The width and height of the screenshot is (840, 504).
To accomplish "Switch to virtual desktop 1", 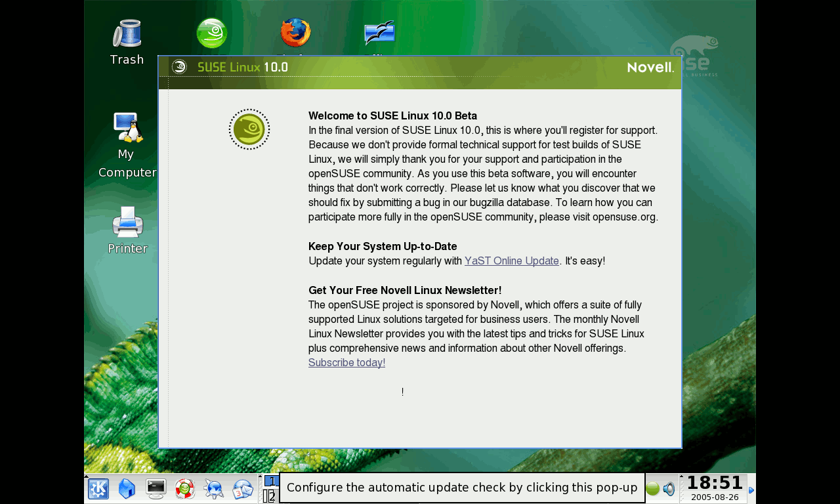I will click(271, 481).
